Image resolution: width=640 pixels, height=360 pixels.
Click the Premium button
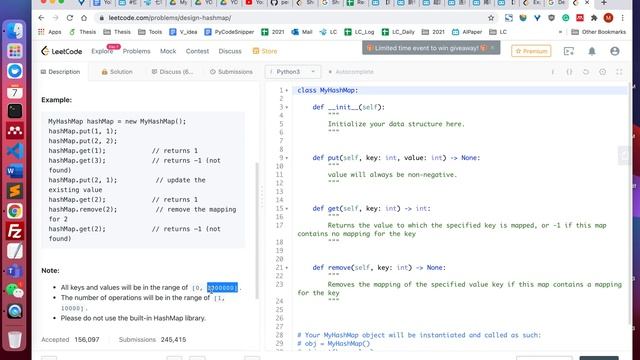coord(531,51)
